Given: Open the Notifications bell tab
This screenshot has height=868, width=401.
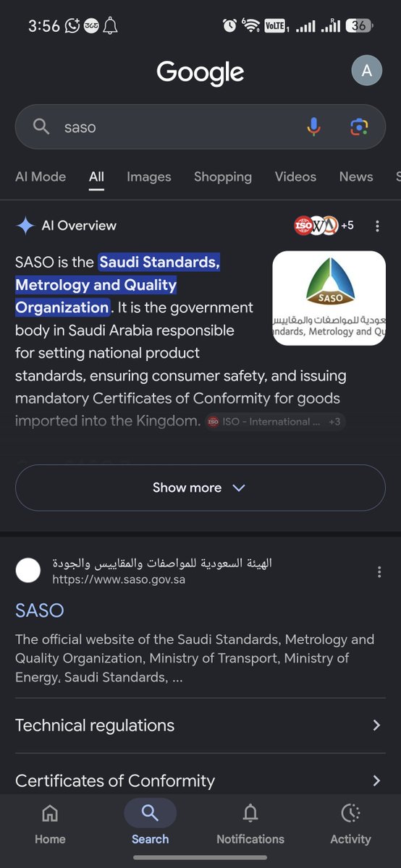Looking at the screenshot, I should [x=250, y=823].
